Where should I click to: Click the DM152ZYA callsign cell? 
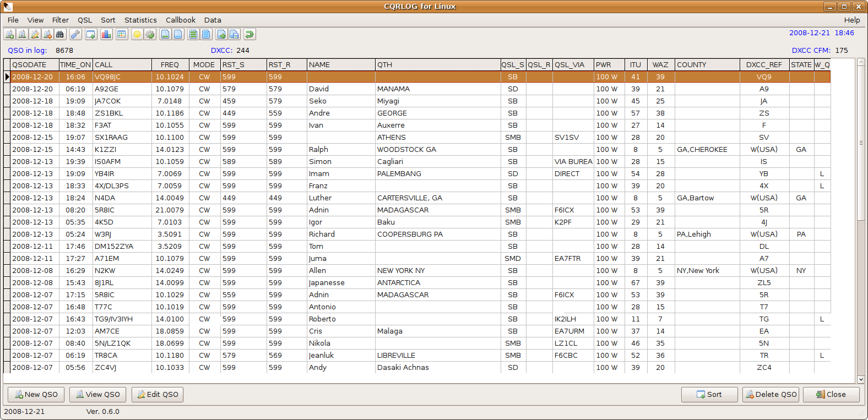122,247
